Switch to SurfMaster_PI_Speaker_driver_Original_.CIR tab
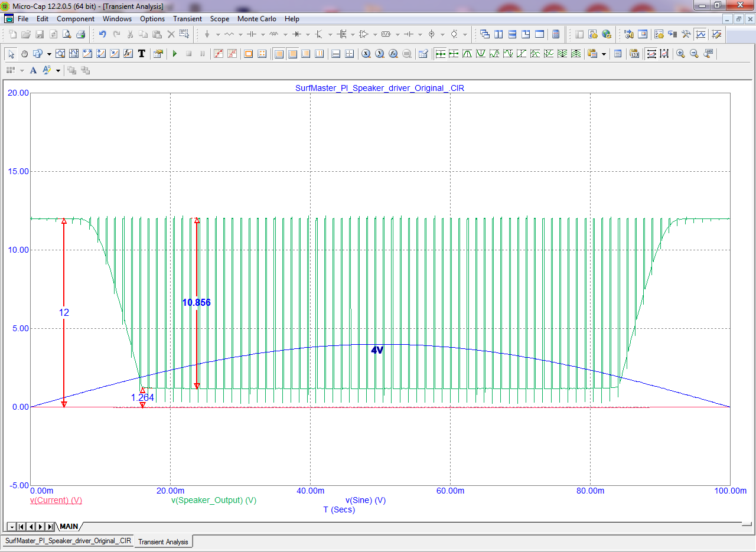 click(x=68, y=541)
